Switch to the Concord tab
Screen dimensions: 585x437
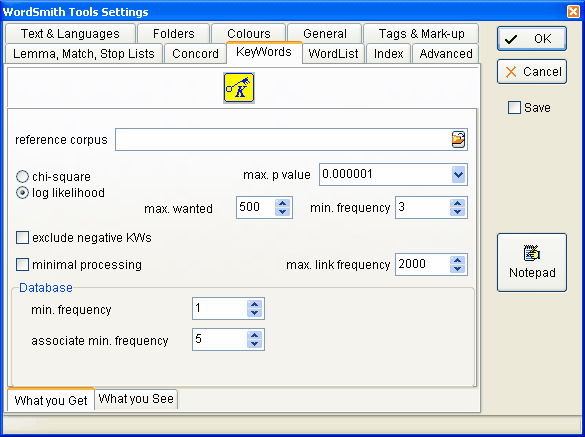pos(195,53)
